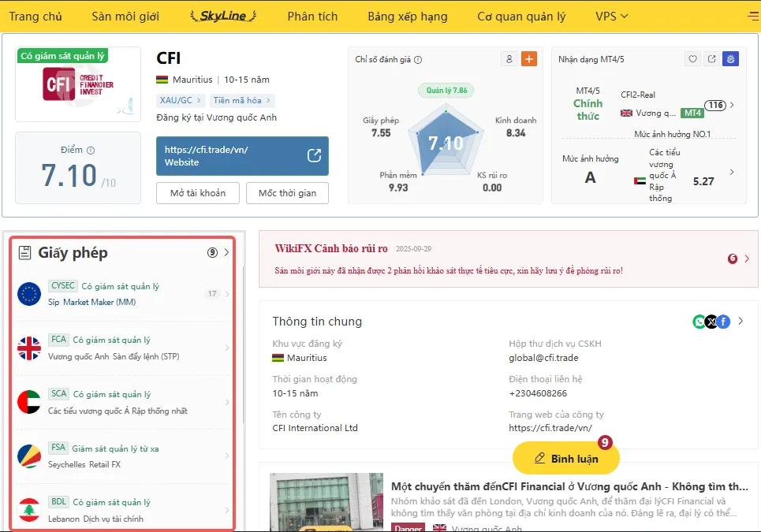
Task: Click the Bình luận button
Action: click(x=566, y=458)
